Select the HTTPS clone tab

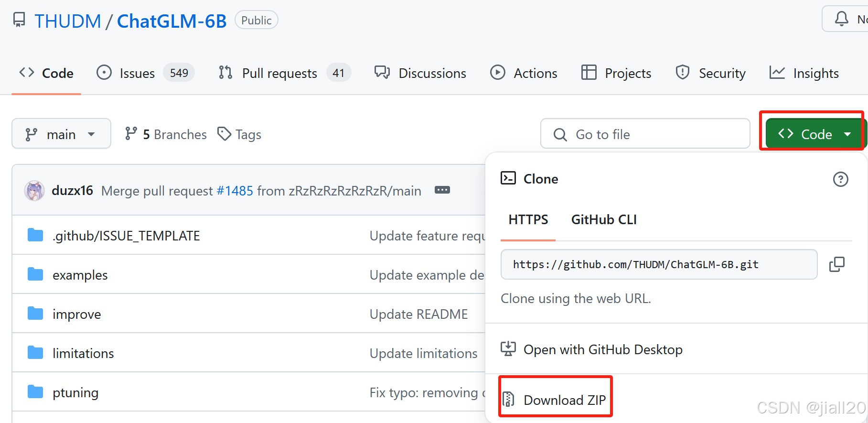click(528, 220)
